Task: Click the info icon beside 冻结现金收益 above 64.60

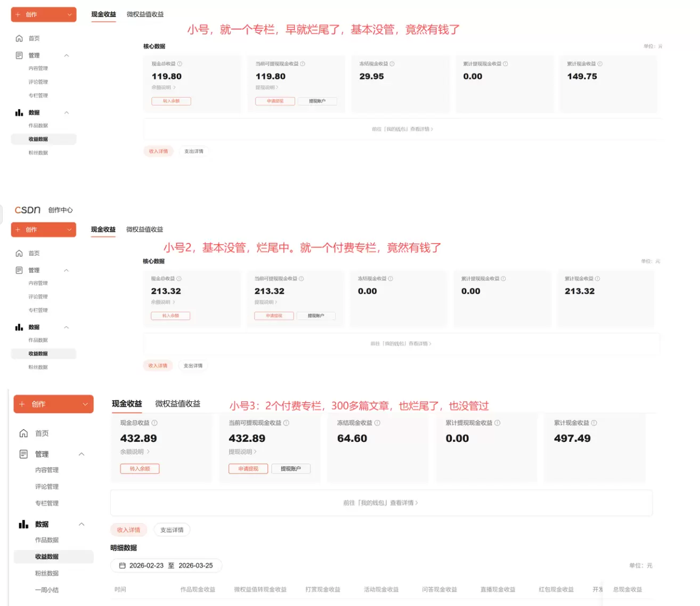Action: [x=377, y=423]
